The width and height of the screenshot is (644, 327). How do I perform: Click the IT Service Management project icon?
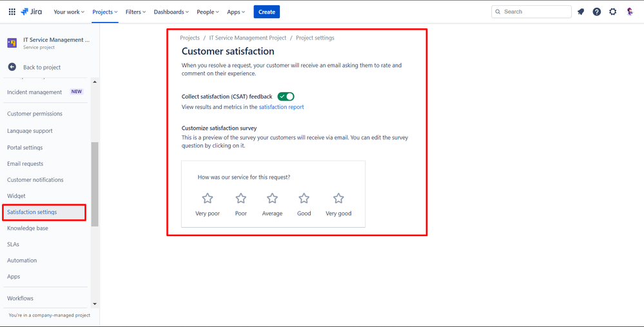pyautogui.click(x=12, y=43)
